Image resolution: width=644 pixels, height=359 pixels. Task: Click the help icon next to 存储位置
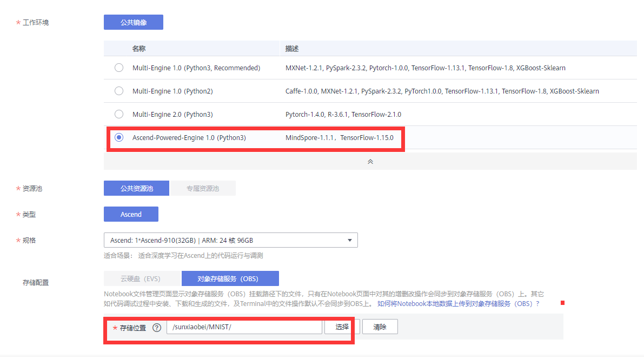pyautogui.click(x=156, y=328)
